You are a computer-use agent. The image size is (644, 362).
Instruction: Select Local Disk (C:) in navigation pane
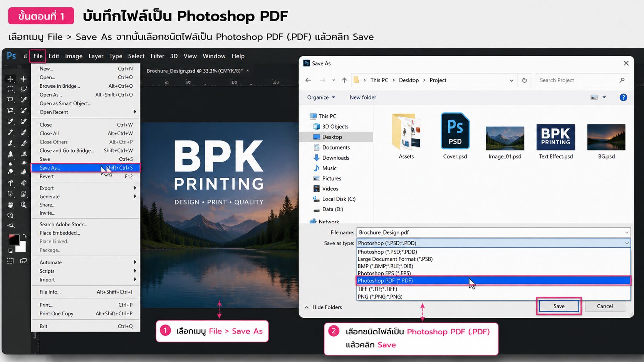pos(334,199)
